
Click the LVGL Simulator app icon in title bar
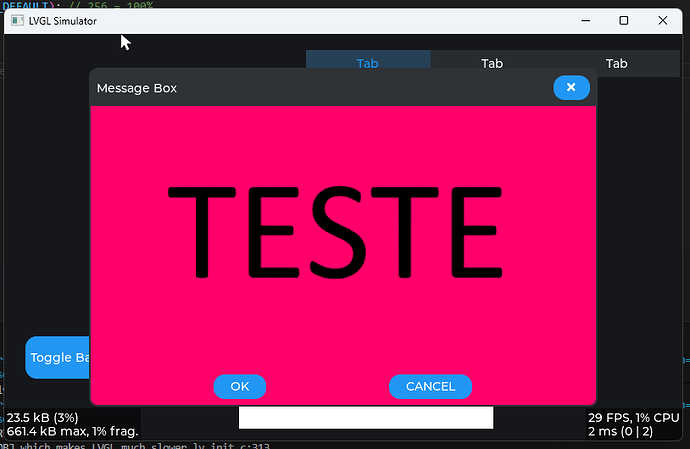[x=18, y=21]
